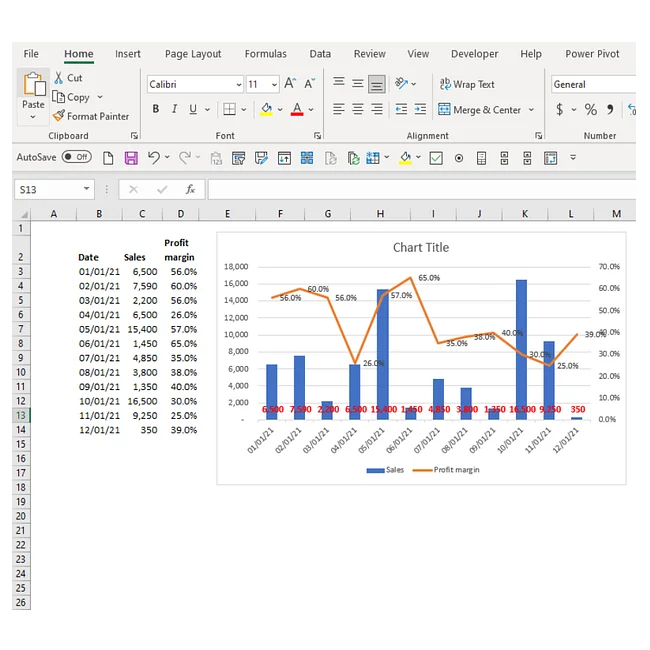Open the font size 11 dropdown
The image size is (650, 650).
pyautogui.click(x=274, y=85)
